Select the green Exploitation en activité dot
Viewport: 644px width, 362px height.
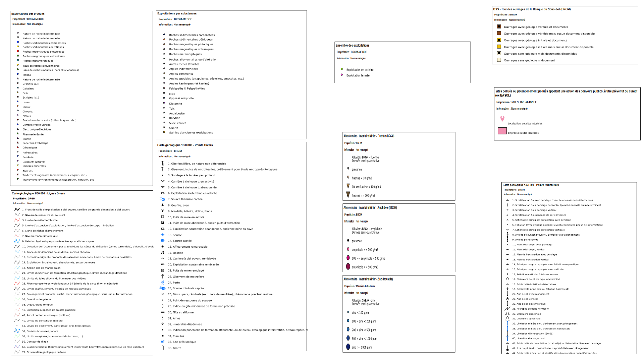coord(342,69)
